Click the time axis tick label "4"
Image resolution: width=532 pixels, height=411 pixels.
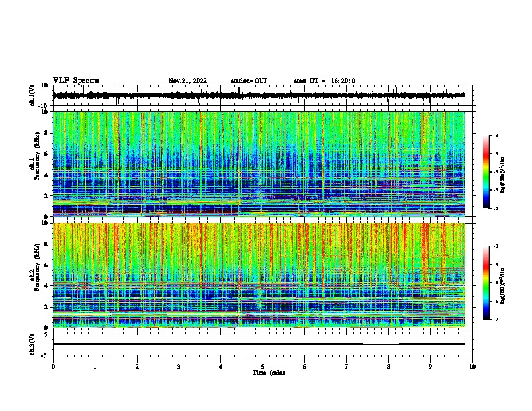click(221, 367)
